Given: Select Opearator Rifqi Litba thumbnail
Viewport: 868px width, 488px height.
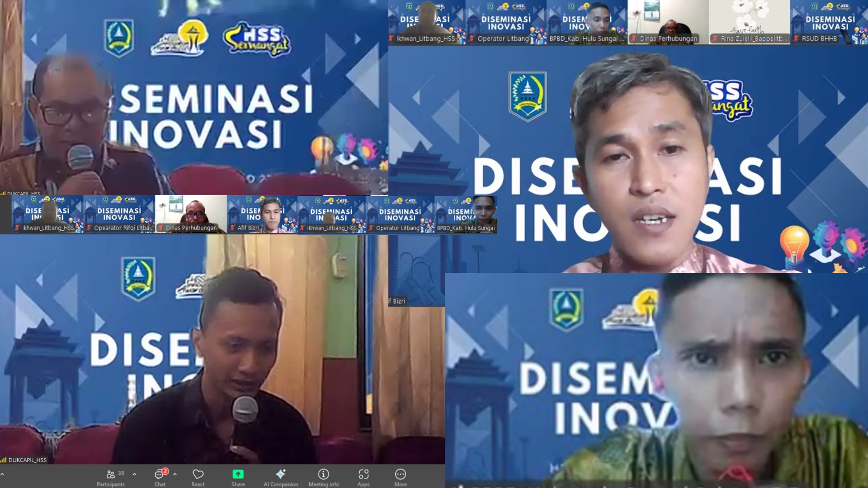Looking at the screenshot, I should (119, 215).
